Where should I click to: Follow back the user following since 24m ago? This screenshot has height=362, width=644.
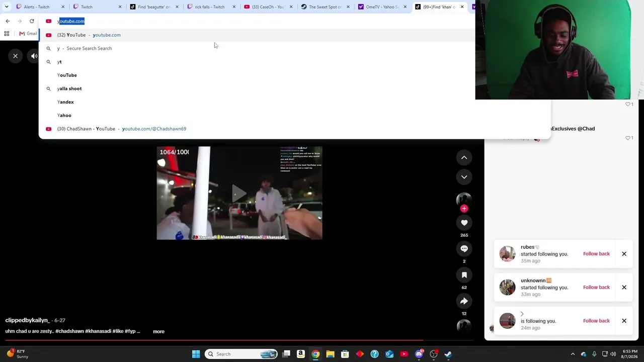click(x=596, y=321)
